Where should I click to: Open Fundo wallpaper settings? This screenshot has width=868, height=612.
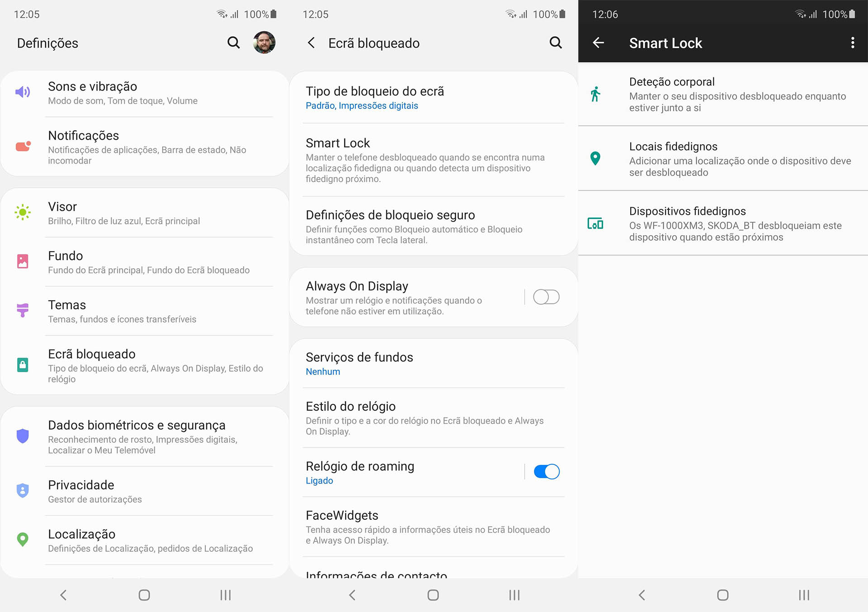[145, 262]
